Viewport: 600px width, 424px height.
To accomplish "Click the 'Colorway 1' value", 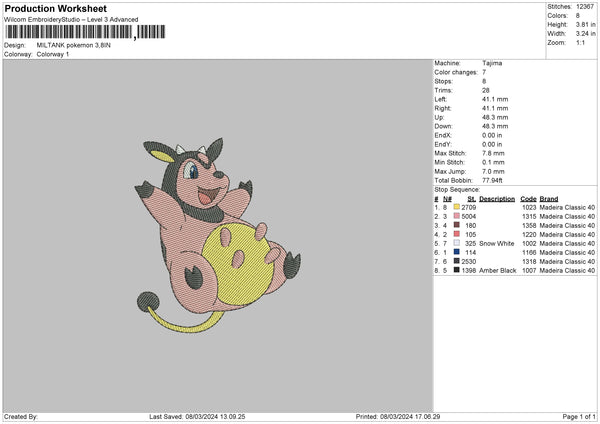I will coord(53,54).
